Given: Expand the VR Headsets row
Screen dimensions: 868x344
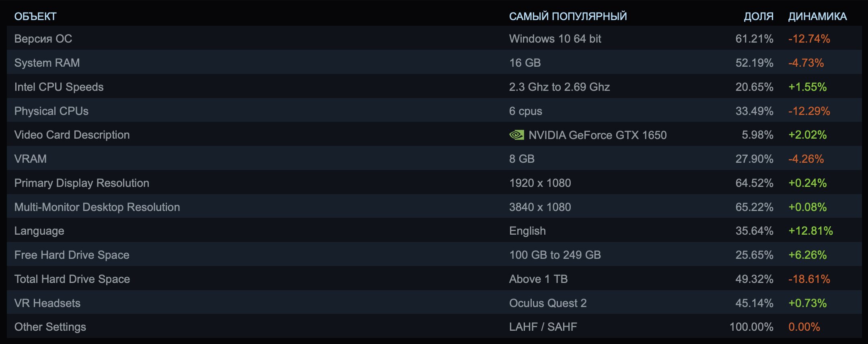Looking at the screenshot, I should coord(434,303).
